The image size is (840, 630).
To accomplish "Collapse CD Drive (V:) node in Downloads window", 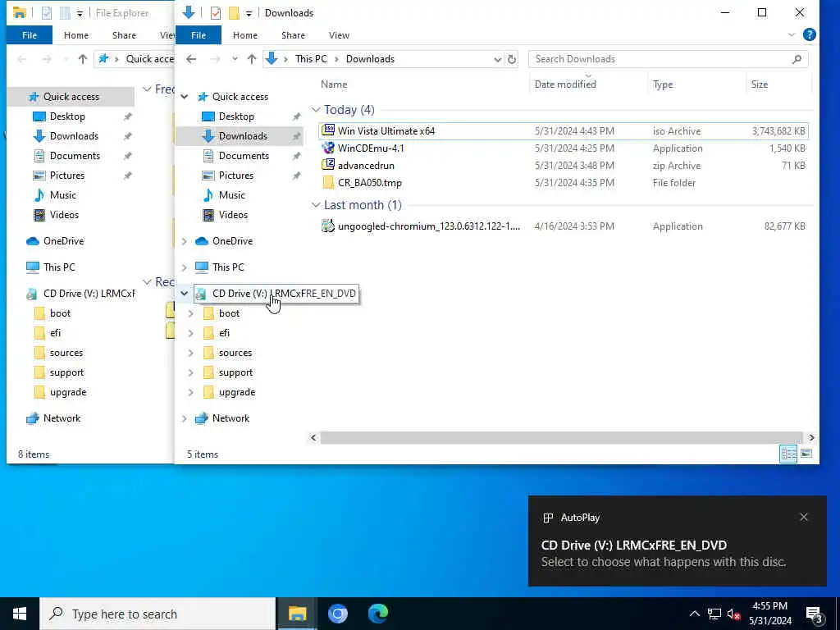I will [185, 294].
